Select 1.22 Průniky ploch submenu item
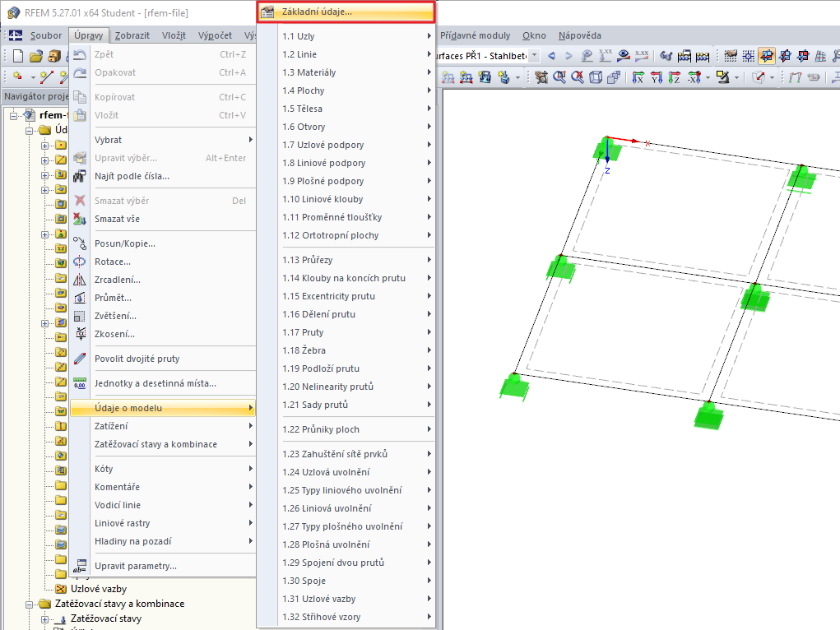840x630 pixels. coord(346,429)
